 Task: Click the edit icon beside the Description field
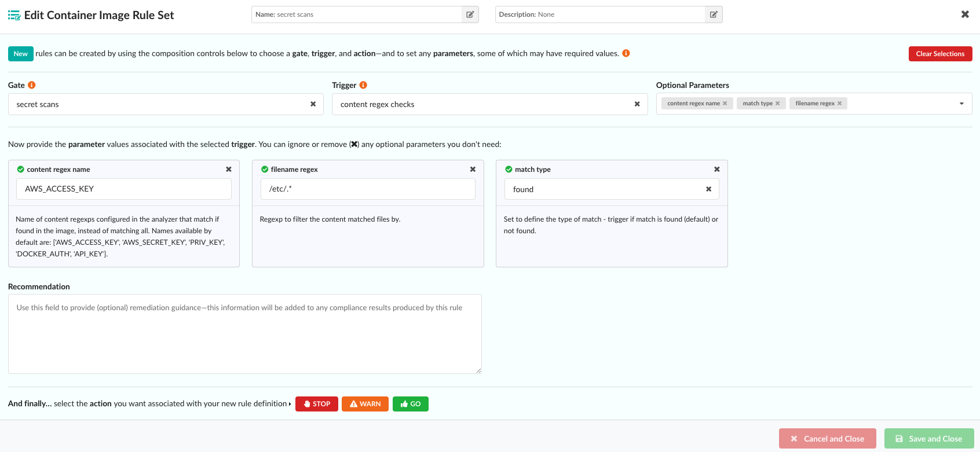[714, 14]
